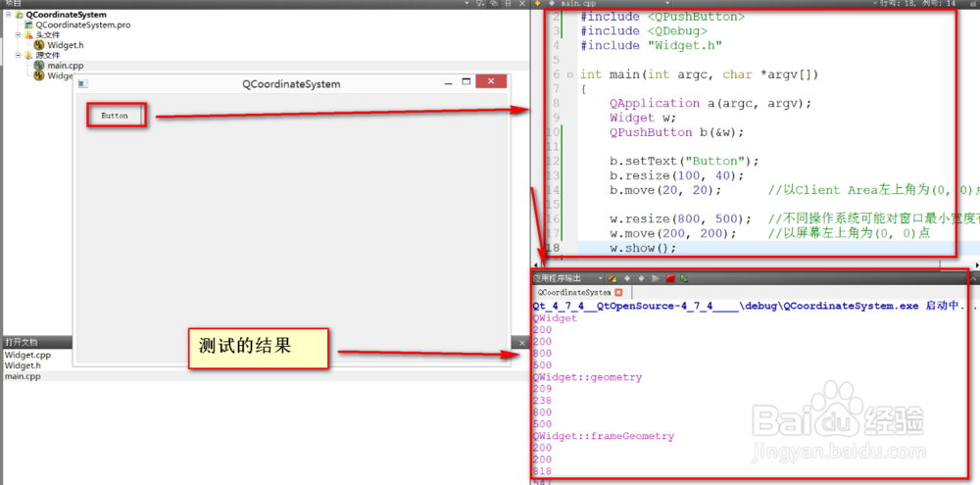Close the QCoordinateSystem application window
The width and height of the screenshot is (980, 485).
(491, 82)
